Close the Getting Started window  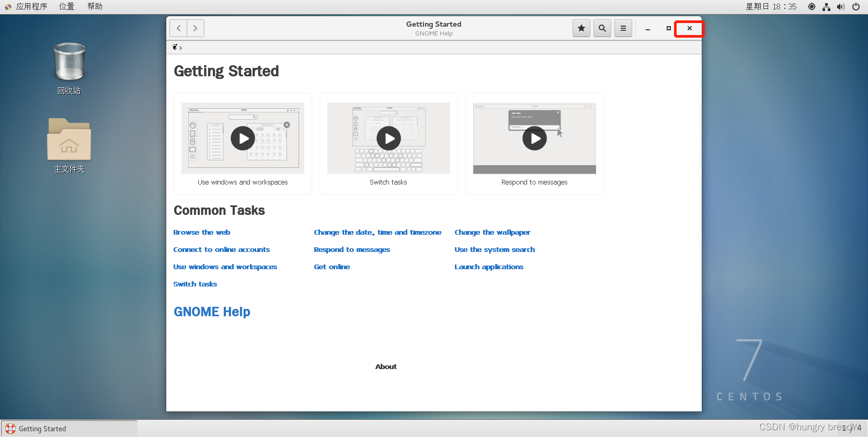[x=690, y=28]
